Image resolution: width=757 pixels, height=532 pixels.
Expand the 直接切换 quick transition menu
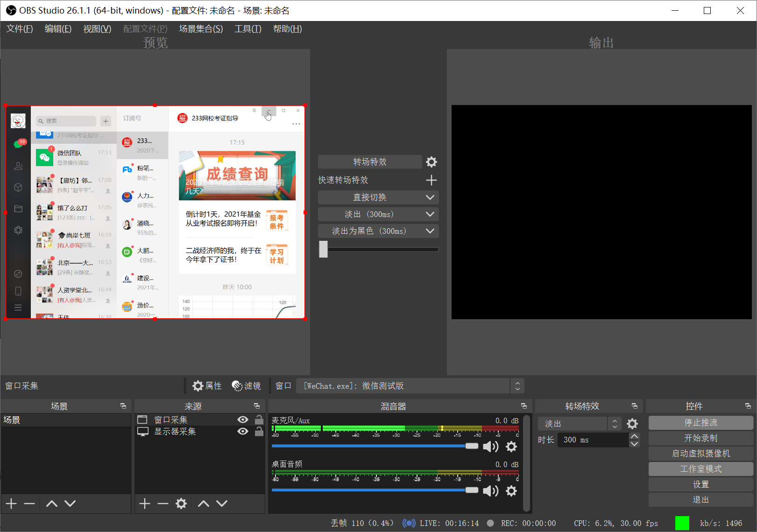point(430,197)
